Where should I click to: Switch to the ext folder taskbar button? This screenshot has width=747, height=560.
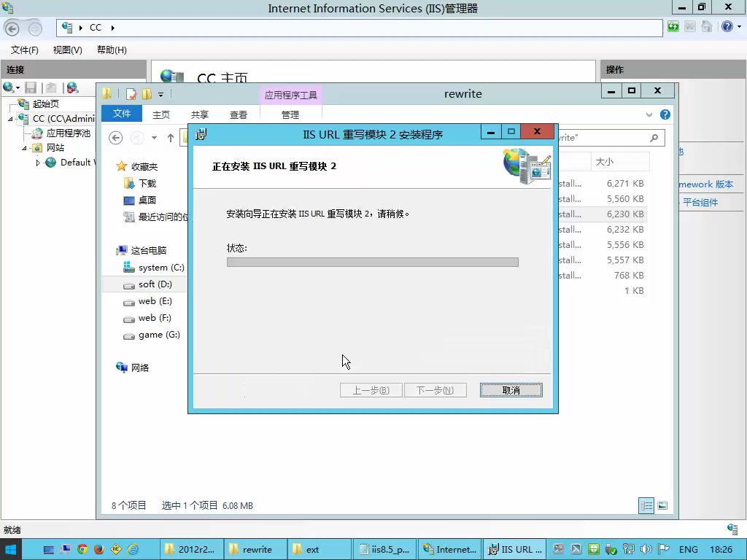[x=320, y=550]
